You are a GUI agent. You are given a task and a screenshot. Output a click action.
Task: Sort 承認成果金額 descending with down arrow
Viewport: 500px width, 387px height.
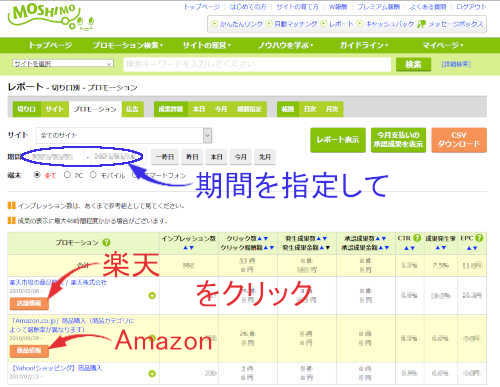[387, 248]
